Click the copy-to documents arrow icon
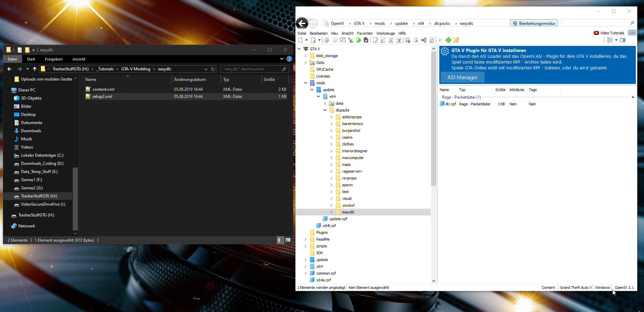644x312 pixels. pos(416,40)
